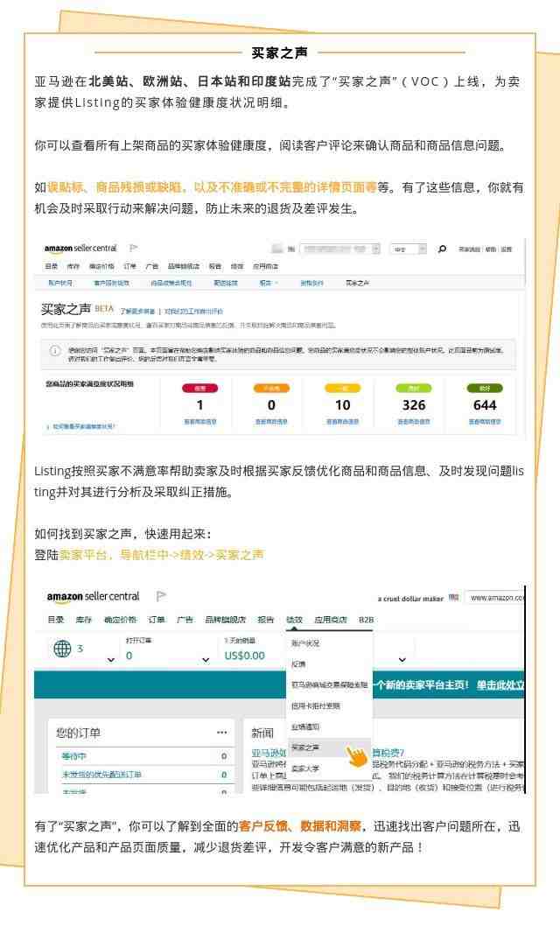
Task: Open 目录 menu in upper screenshot
Action: pos(51,265)
